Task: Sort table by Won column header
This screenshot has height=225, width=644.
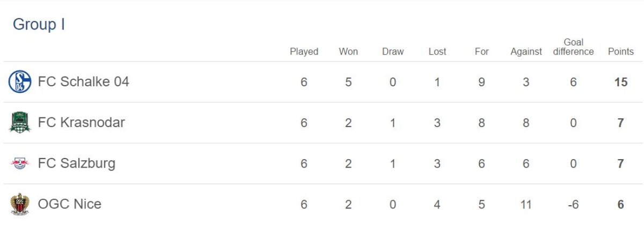Action: pyautogui.click(x=348, y=51)
